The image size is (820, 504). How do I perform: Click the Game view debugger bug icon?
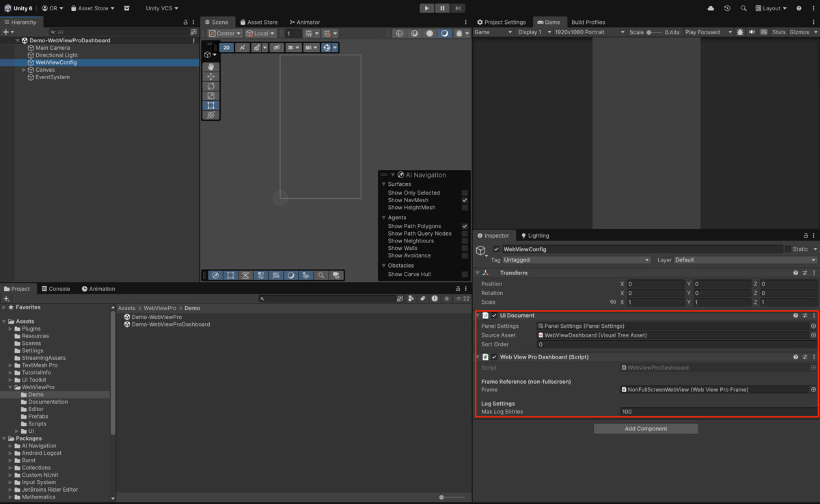click(739, 32)
